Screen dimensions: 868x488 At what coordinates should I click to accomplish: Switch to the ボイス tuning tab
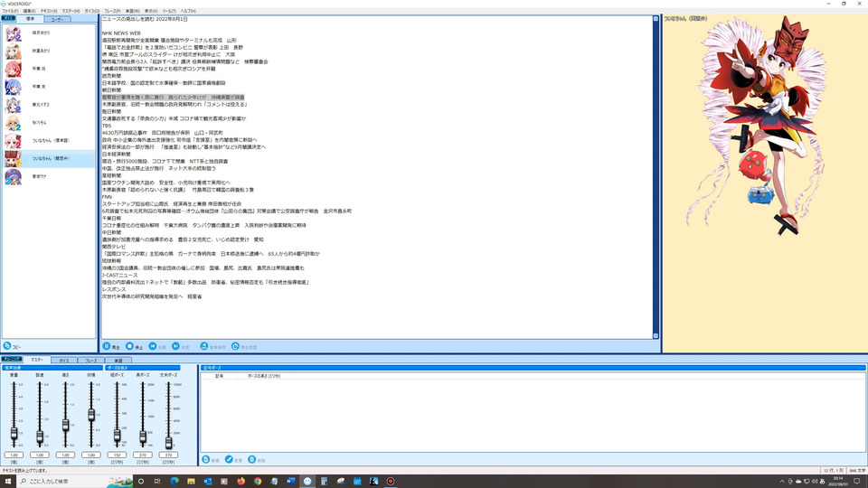pos(64,361)
